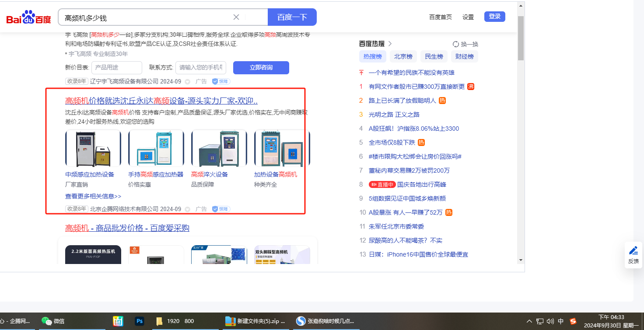Open the 高频淬火设备 product thumbnail
The height and width of the screenshot is (330, 644).
click(x=219, y=148)
